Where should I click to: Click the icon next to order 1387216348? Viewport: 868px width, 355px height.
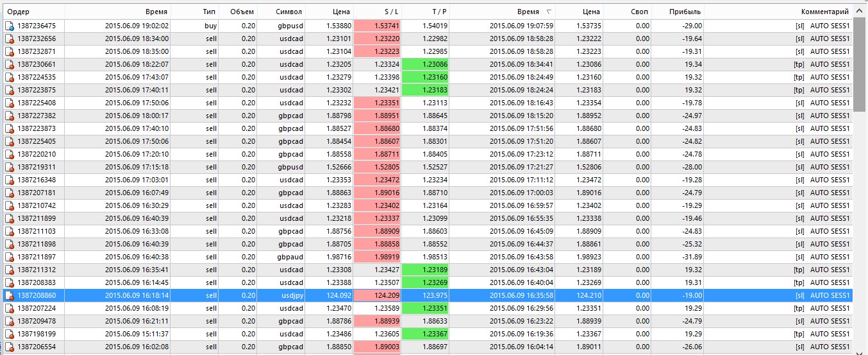click(10, 180)
